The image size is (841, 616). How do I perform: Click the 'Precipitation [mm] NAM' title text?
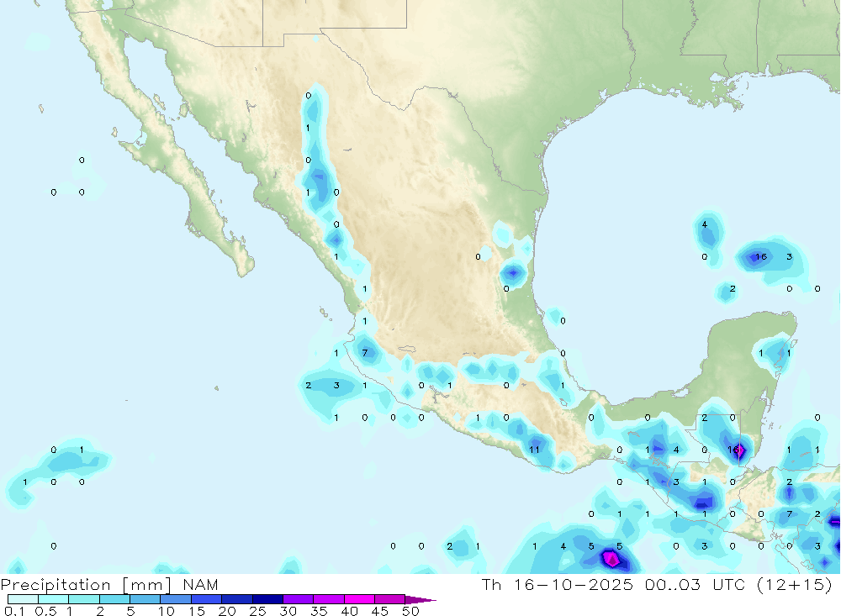tap(109, 584)
